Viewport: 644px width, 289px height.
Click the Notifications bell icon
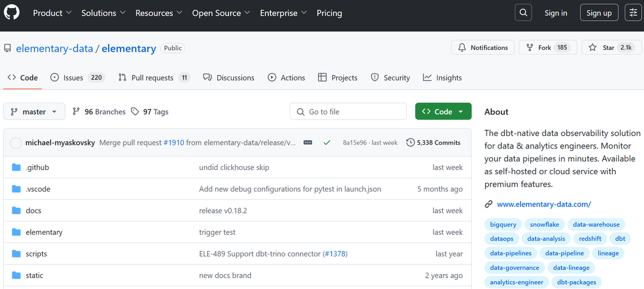tap(462, 48)
